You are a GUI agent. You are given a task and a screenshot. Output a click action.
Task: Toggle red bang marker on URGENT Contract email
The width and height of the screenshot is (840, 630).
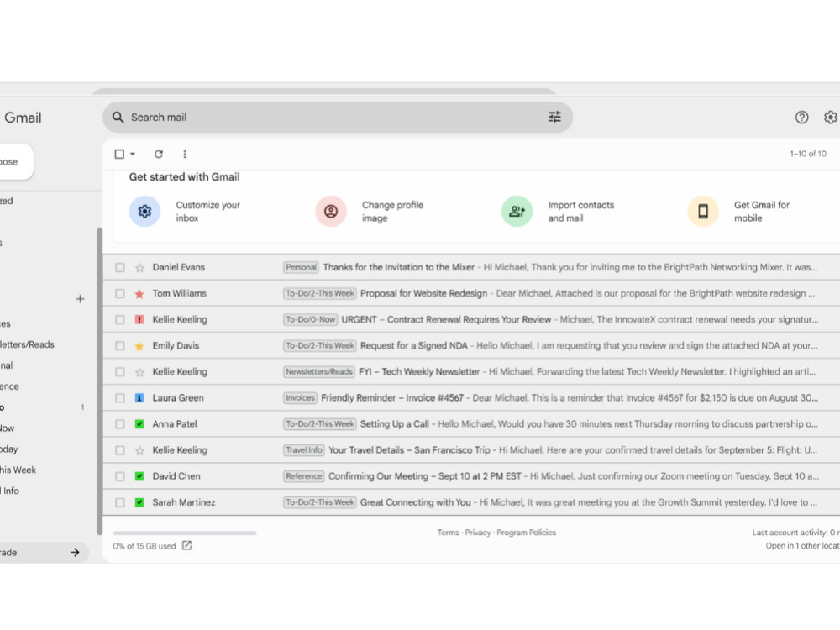(x=139, y=320)
